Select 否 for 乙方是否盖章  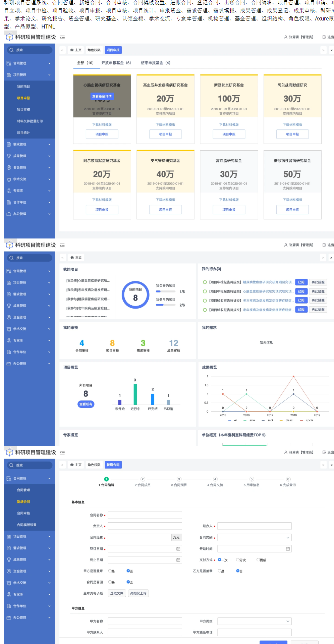click(x=238, y=571)
